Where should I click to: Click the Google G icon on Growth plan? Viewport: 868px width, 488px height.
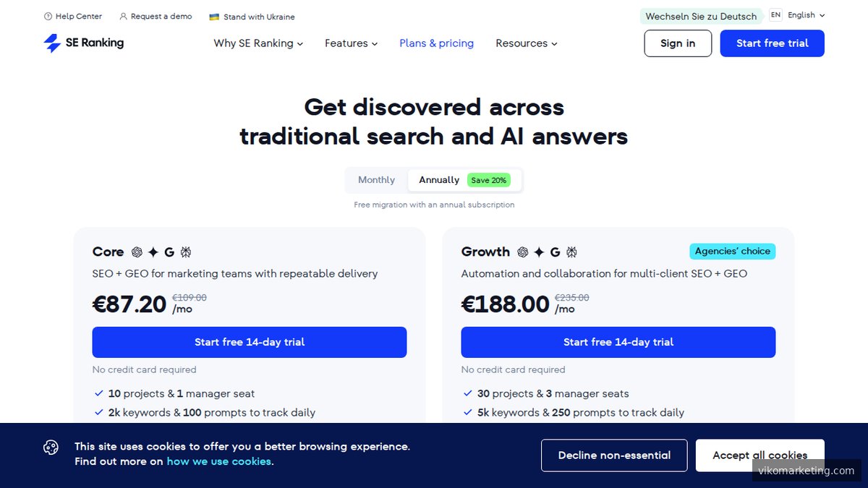(555, 252)
